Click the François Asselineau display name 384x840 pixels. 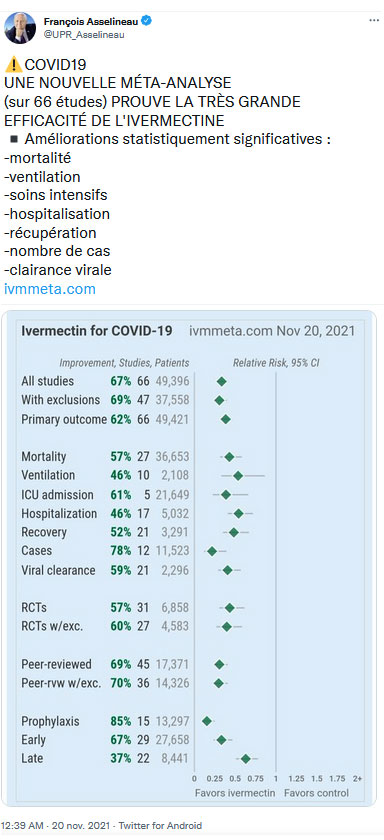(x=91, y=21)
